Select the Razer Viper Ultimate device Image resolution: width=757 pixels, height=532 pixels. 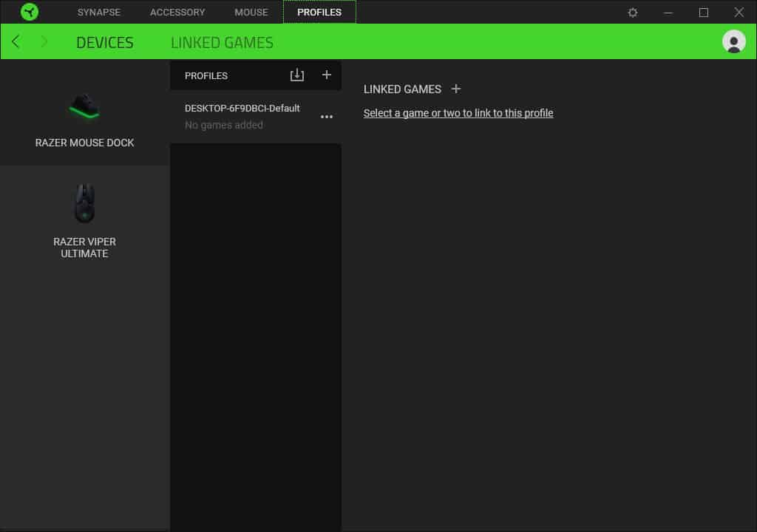(84, 218)
